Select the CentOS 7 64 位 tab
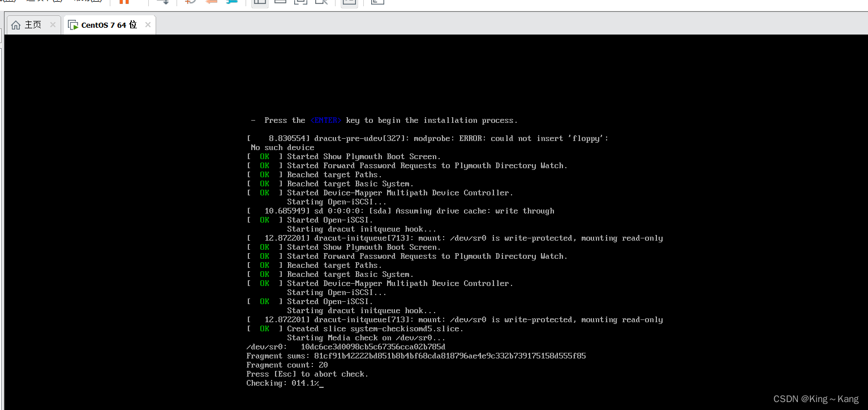 tap(109, 25)
